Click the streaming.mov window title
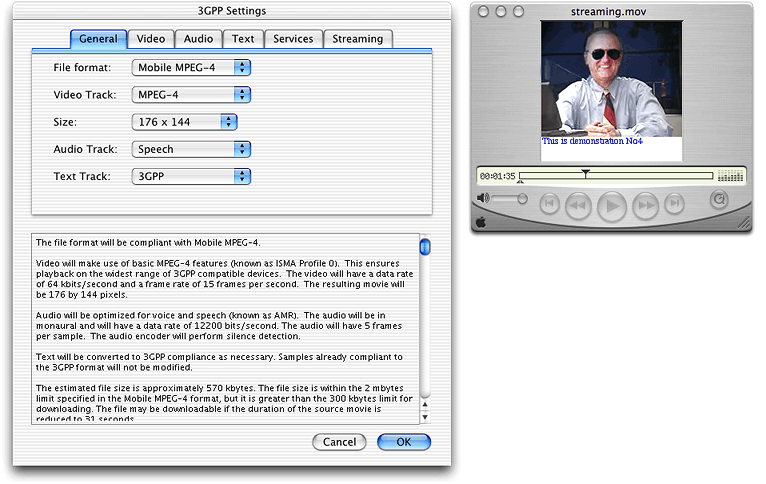 (608, 12)
